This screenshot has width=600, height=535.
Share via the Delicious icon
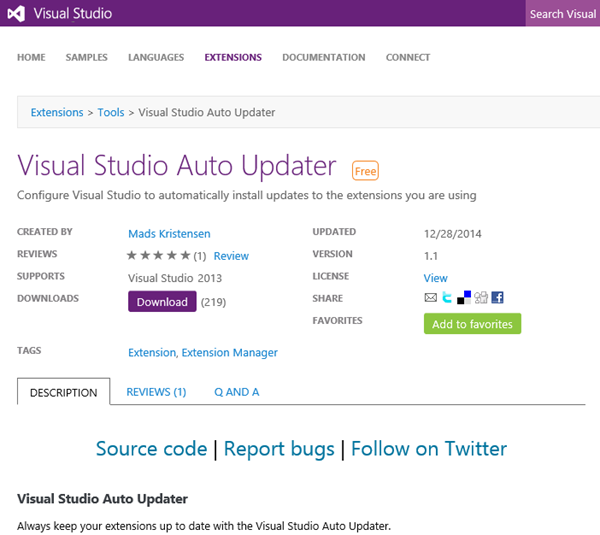pos(463,298)
